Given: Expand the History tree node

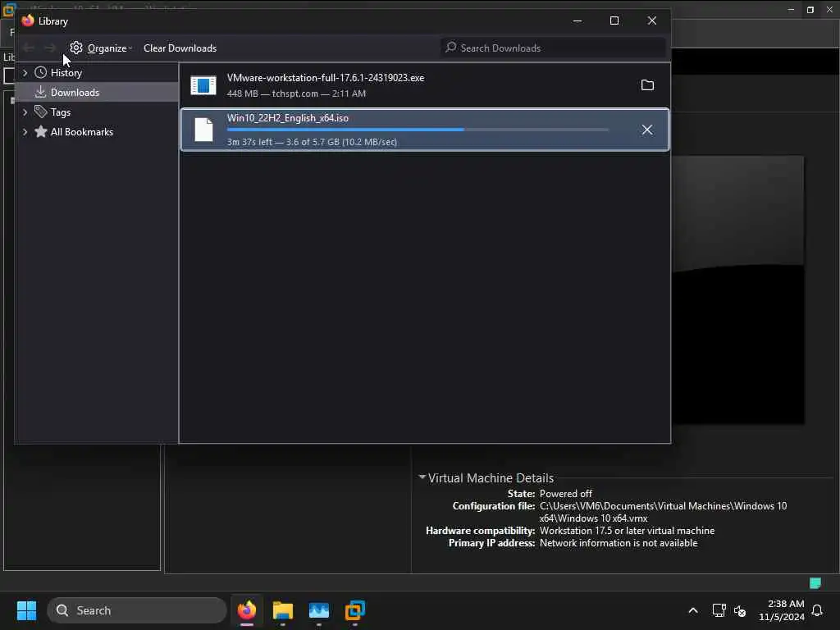Looking at the screenshot, I should [25, 72].
